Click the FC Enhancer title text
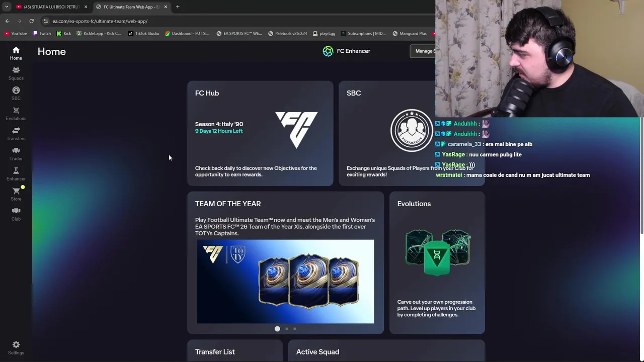Screen dimensions: 644x362 coord(353,51)
